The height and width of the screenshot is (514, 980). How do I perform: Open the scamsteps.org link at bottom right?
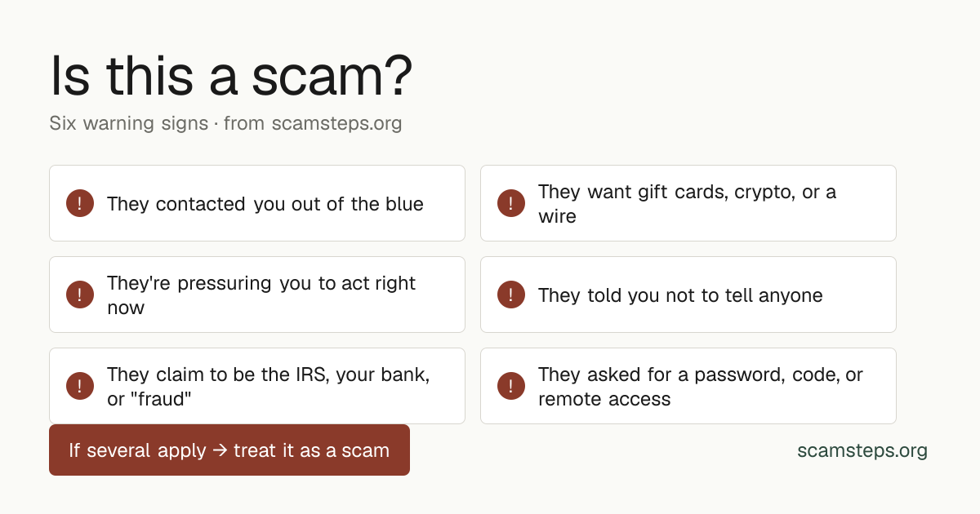862,450
